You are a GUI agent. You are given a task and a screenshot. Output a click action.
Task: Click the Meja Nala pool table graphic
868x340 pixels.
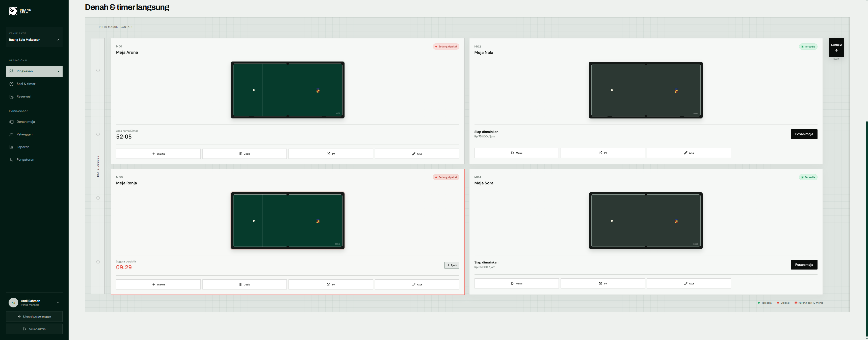tap(646, 90)
